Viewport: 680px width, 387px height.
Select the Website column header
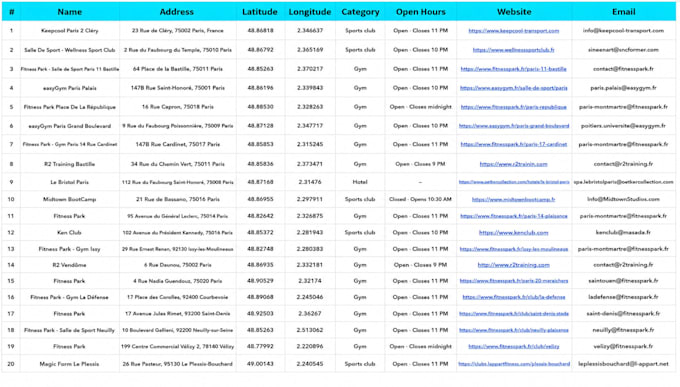[x=514, y=12]
